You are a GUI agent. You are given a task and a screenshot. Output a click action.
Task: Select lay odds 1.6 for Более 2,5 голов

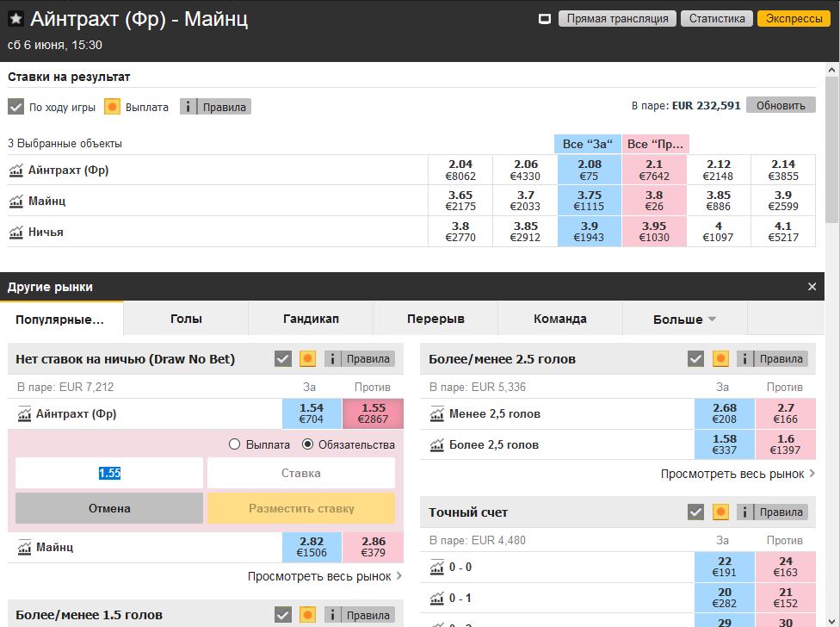pos(786,444)
